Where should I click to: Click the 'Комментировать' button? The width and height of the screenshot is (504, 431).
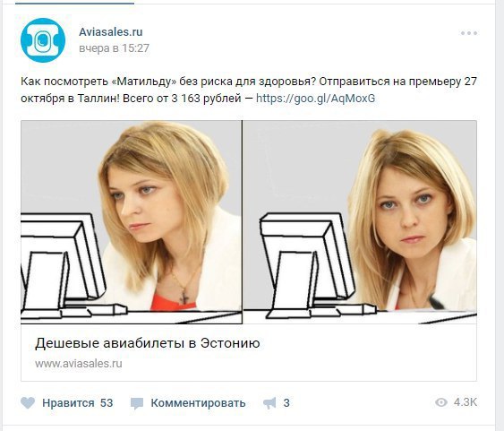click(x=199, y=403)
